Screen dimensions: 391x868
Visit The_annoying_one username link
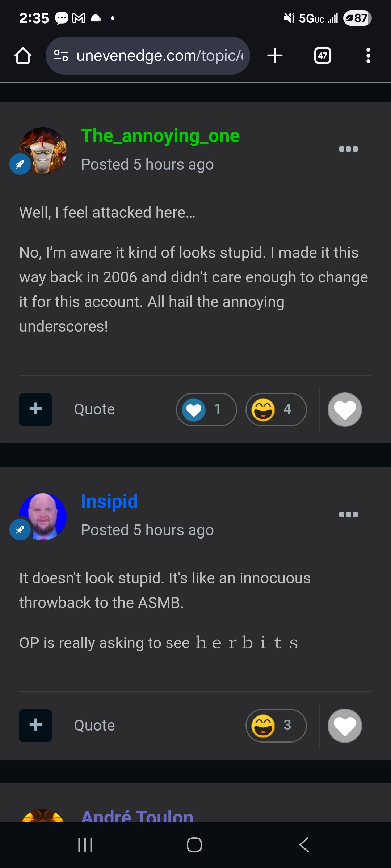(160, 136)
